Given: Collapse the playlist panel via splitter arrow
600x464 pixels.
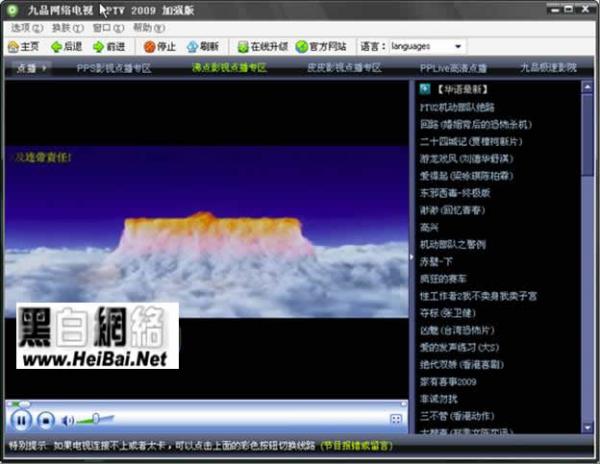Looking at the screenshot, I should point(412,257).
